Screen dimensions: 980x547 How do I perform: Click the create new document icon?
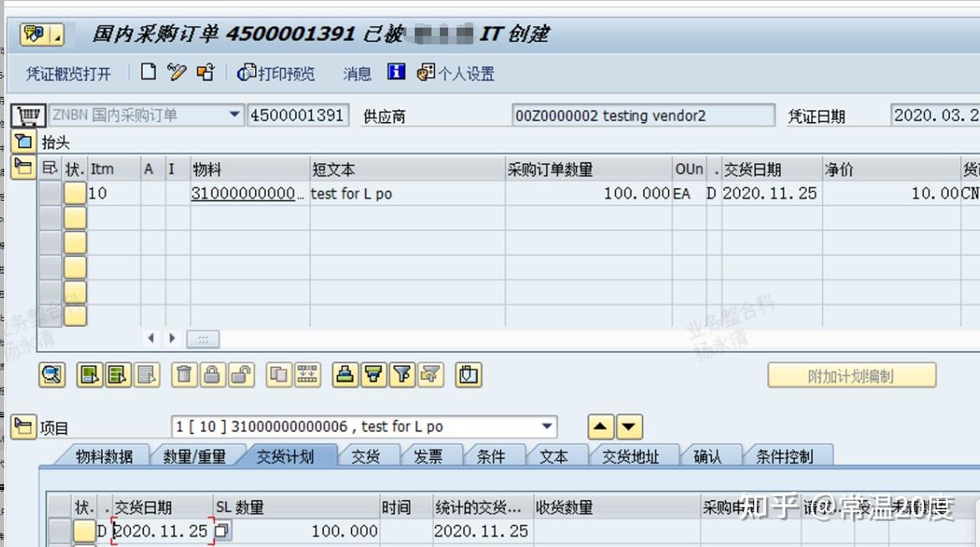point(148,73)
